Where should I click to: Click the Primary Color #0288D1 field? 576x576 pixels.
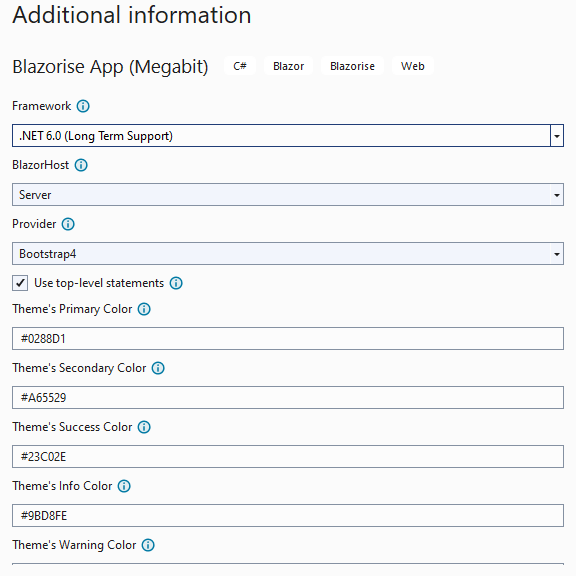click(x=288, y=339)
